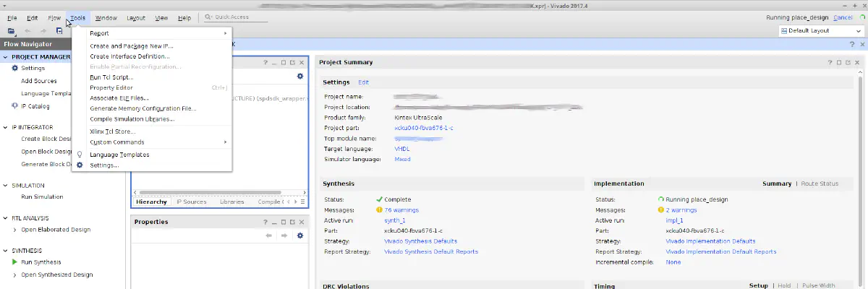Switch Timing view to Hold
The width and height of the screenshot is (868, 289).
click(784, 285)
